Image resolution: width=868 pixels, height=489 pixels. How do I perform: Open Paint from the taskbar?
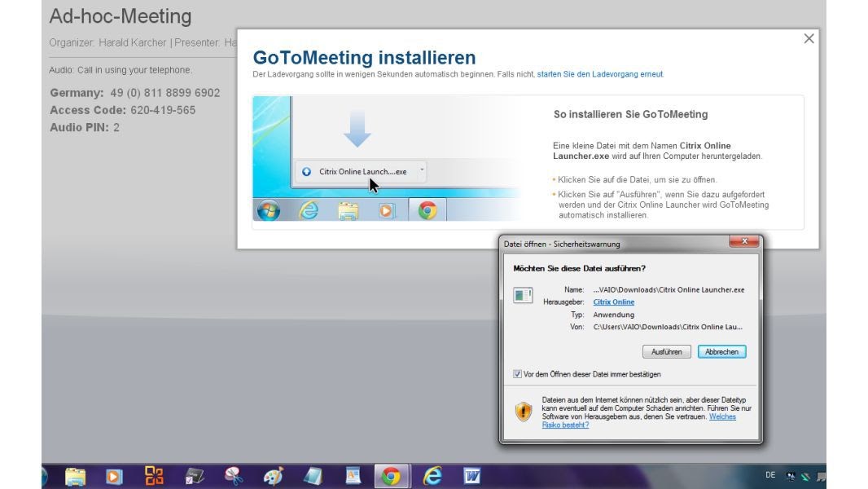coord(274,476)
